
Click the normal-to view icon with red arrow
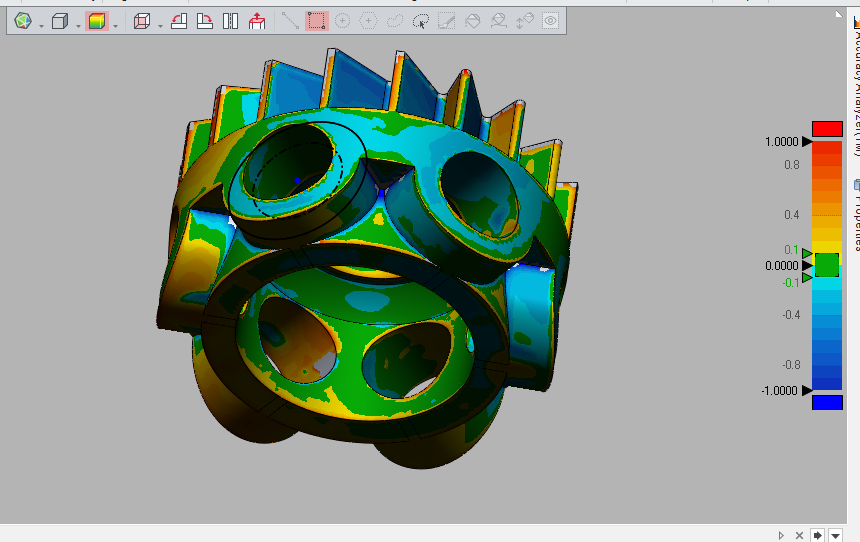pos(257,21)
